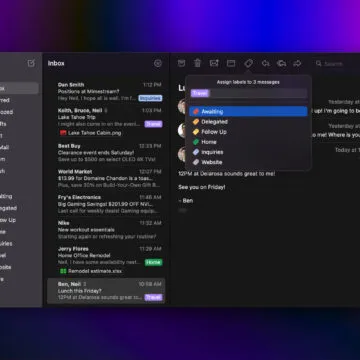This screenshot has height=360, width=360.
Task: Open the World Market email
Action: (106, 178)
